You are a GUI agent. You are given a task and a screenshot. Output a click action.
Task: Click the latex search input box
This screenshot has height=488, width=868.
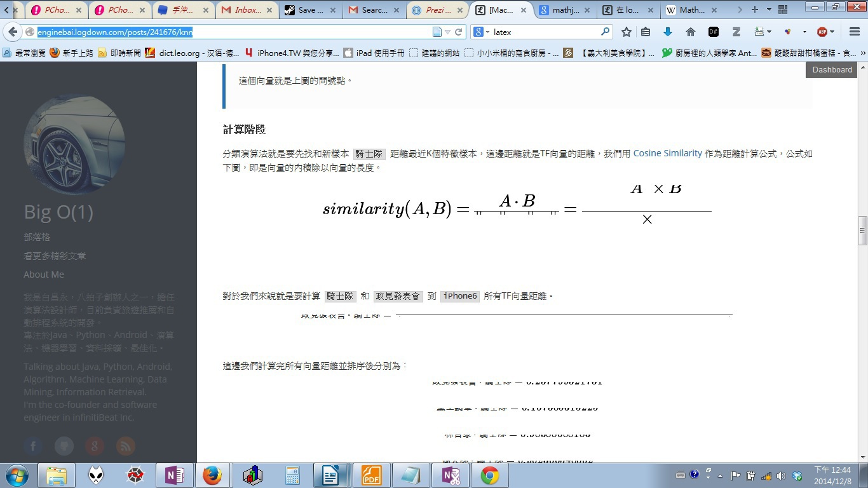545,32
